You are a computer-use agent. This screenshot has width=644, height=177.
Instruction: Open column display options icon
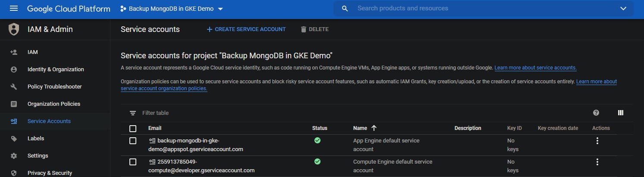[x=620, y=113]
